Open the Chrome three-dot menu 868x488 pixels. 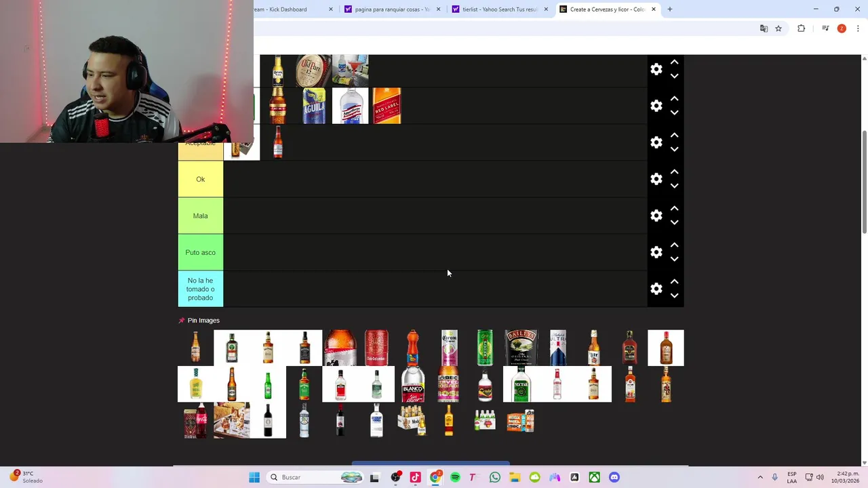(858, 28)
